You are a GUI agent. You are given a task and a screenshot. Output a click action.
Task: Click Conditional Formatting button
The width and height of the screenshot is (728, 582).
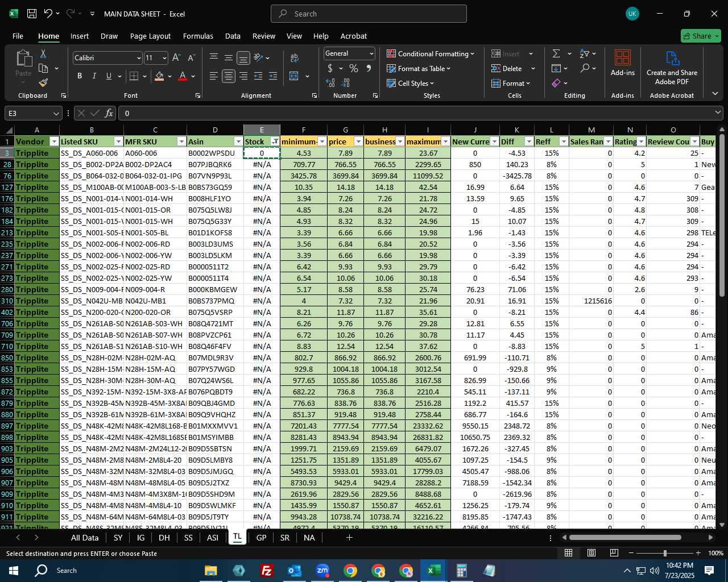click(x=431, y=53)
